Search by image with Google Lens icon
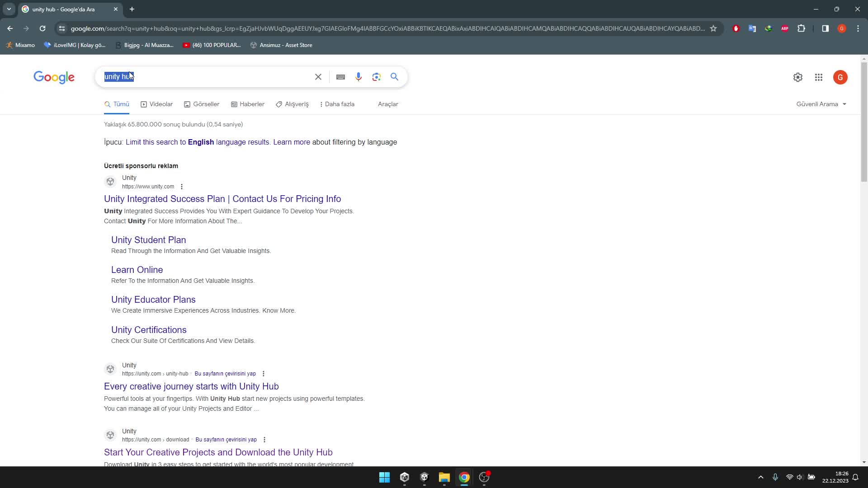868x488 pixels. pyautogui.click(x=377, y=77)
